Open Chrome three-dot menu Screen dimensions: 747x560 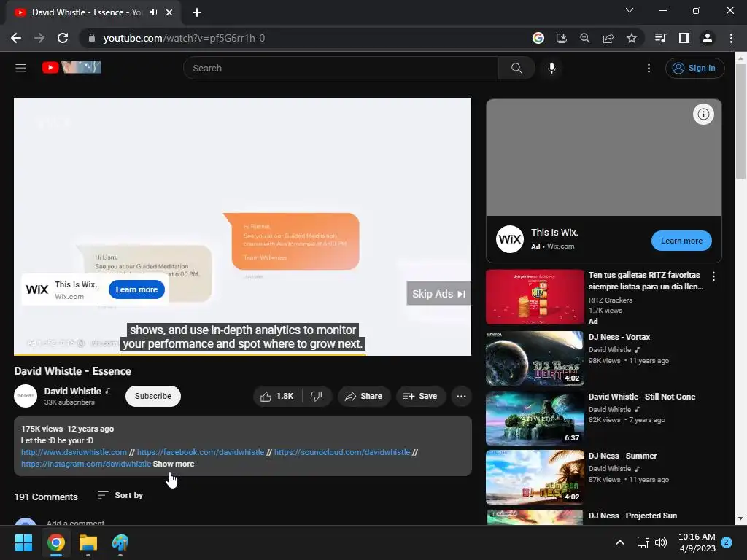point(731,38)
